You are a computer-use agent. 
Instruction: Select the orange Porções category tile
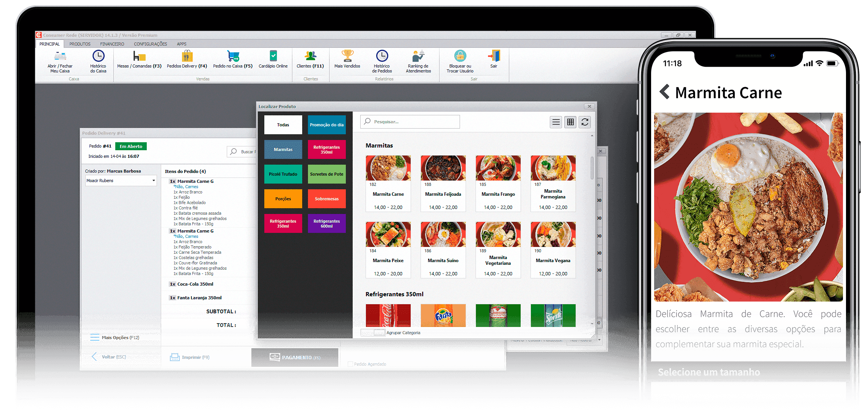click(x=283, y=199)
